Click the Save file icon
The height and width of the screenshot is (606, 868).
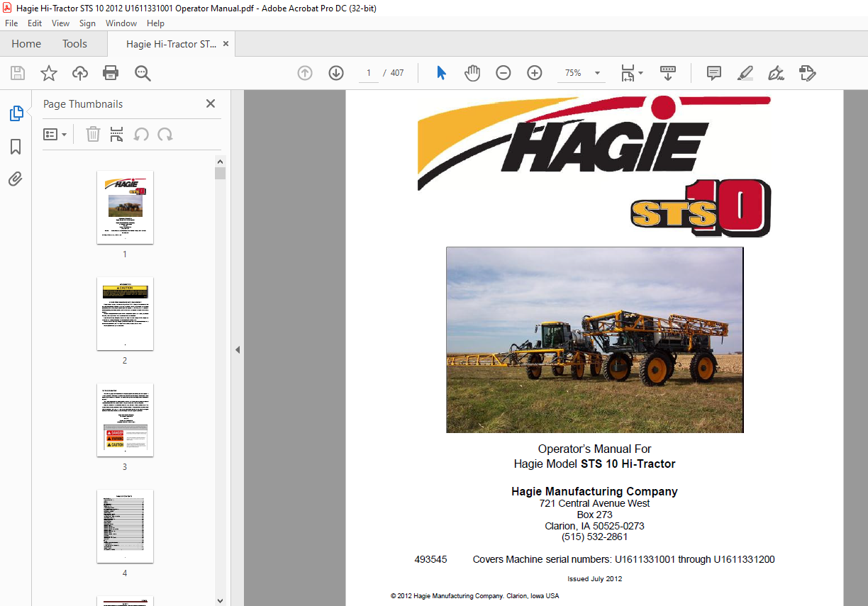click(18, 73)
